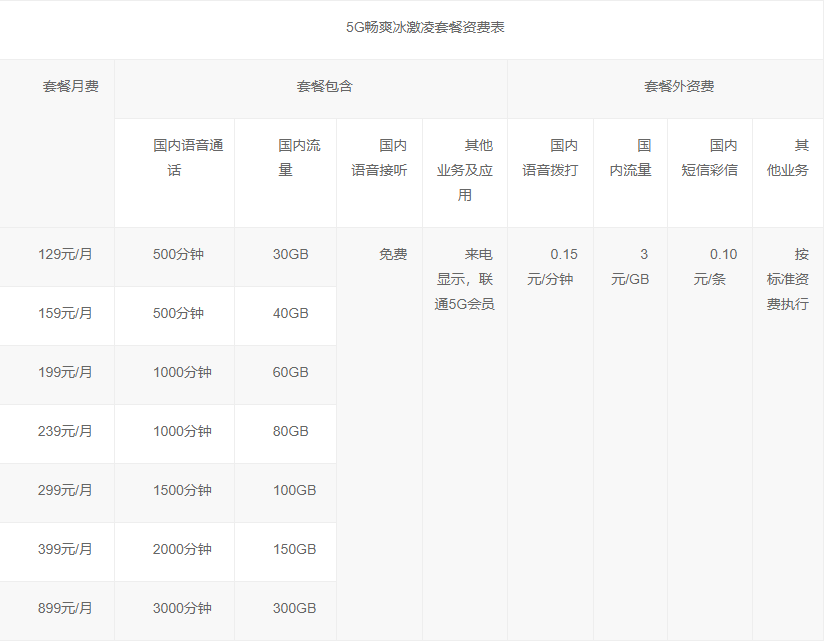Screen dimensions: 834x642
Task: Select the 国内语音通话 sub-header
Action: [188, 158]
